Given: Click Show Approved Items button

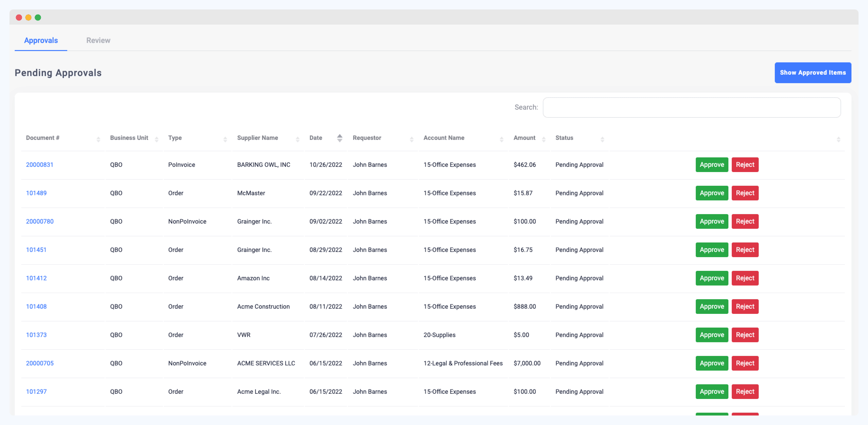Looking at the screenshot, I should [813, 73].
